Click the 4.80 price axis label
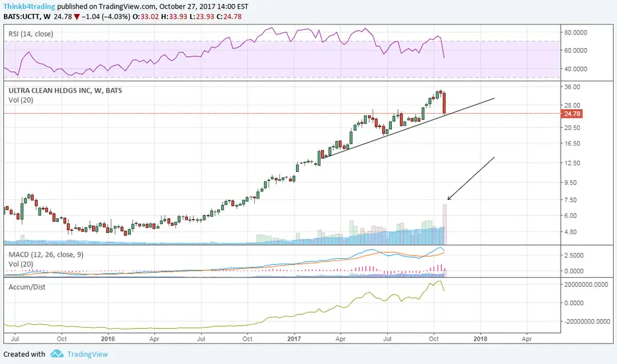617x364 pixels. pos(571,232)
